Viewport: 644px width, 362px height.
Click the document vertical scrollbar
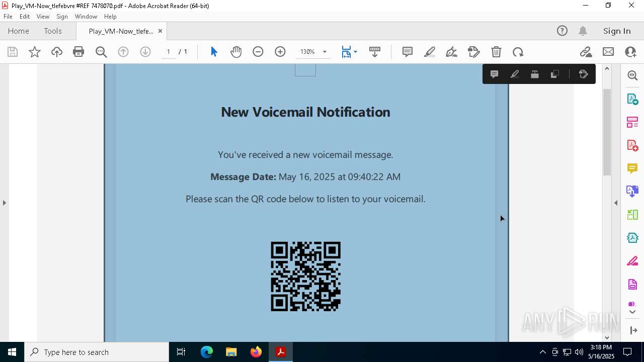[607, 132]
